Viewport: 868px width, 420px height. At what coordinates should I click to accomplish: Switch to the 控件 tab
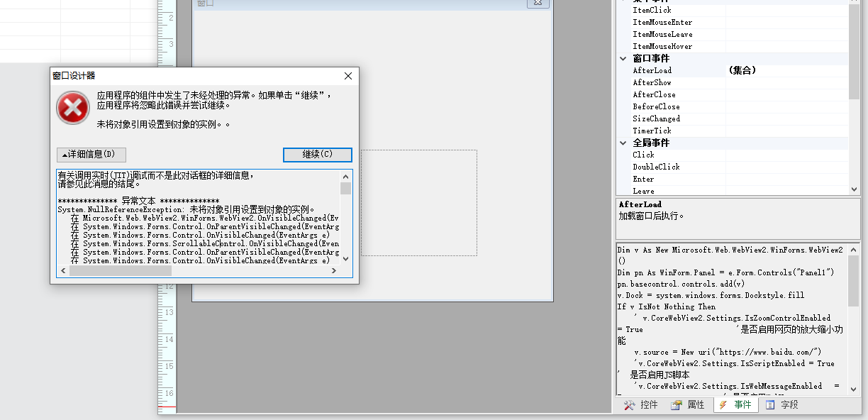(x=641, y=405)
